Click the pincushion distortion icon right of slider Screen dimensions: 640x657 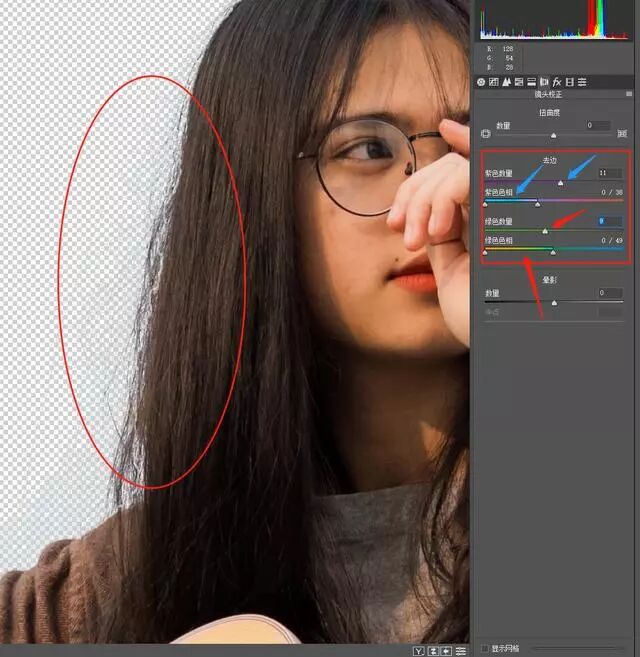622,134
